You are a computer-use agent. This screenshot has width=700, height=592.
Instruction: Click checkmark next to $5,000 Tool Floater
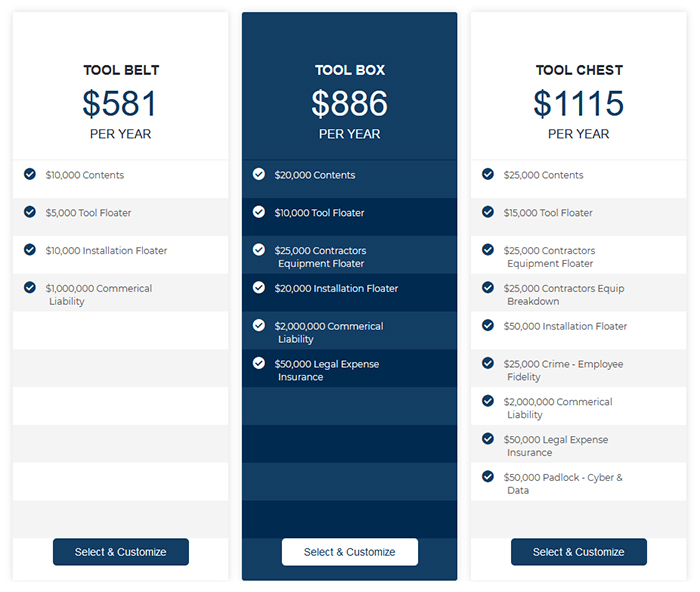pyautogui.click(x=30, y=212)
